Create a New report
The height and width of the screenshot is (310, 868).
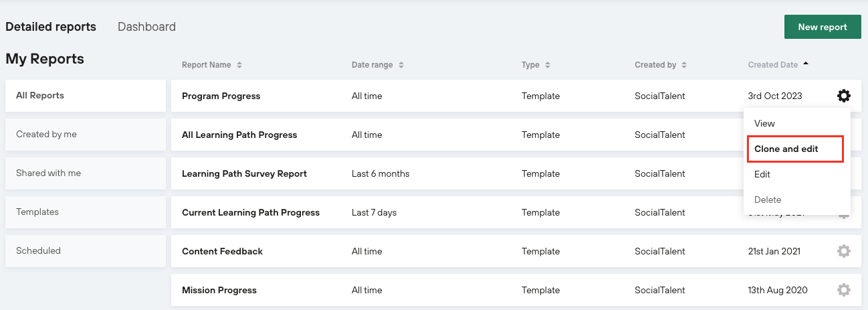[822, 27]
